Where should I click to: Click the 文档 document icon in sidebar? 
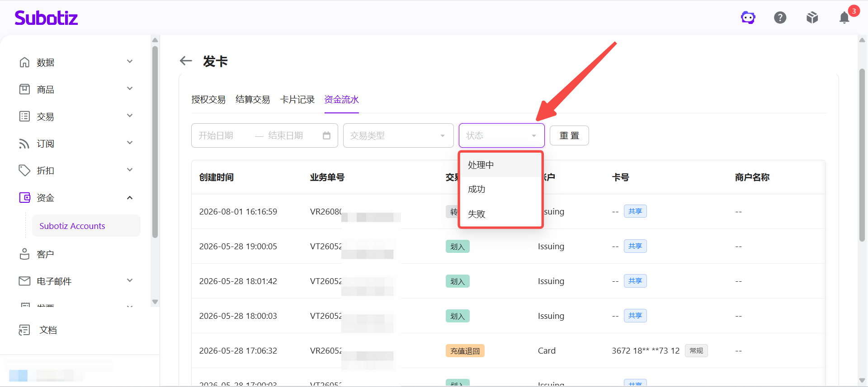tap(24, 330)
